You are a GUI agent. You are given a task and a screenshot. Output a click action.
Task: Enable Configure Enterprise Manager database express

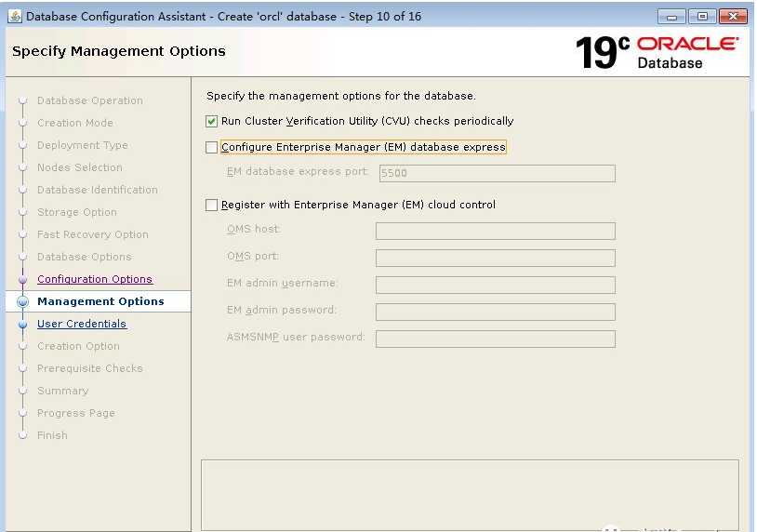(211, 147)
